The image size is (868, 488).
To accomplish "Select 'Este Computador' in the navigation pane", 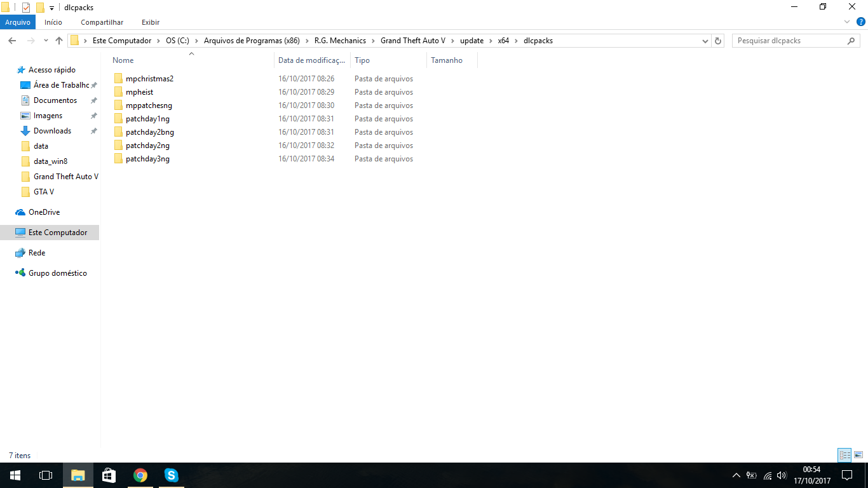I will pyautogui.click(x=58, y=233).
